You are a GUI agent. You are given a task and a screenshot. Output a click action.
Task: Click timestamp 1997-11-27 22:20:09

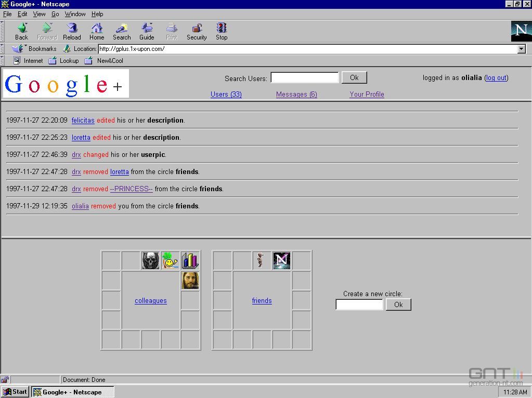(x=36, y=121)
